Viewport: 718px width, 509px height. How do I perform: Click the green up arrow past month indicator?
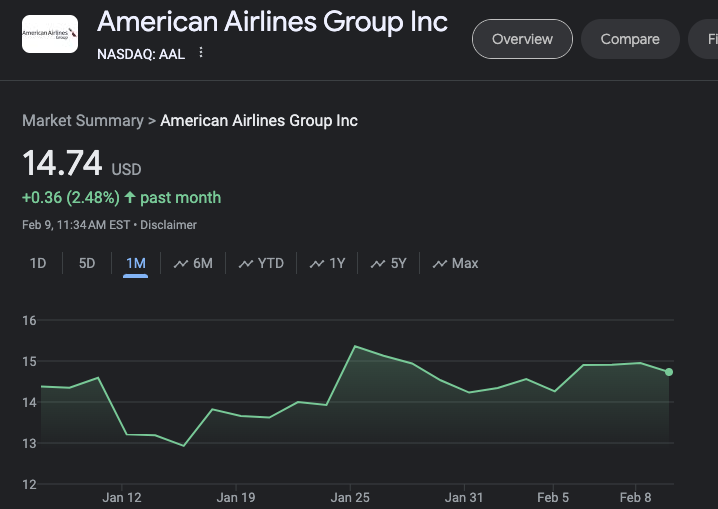point(130,197)
